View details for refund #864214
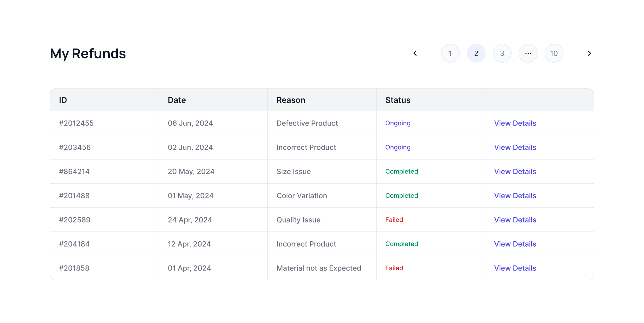Viewport: 644px width, 323px height. tap(515, 171)
